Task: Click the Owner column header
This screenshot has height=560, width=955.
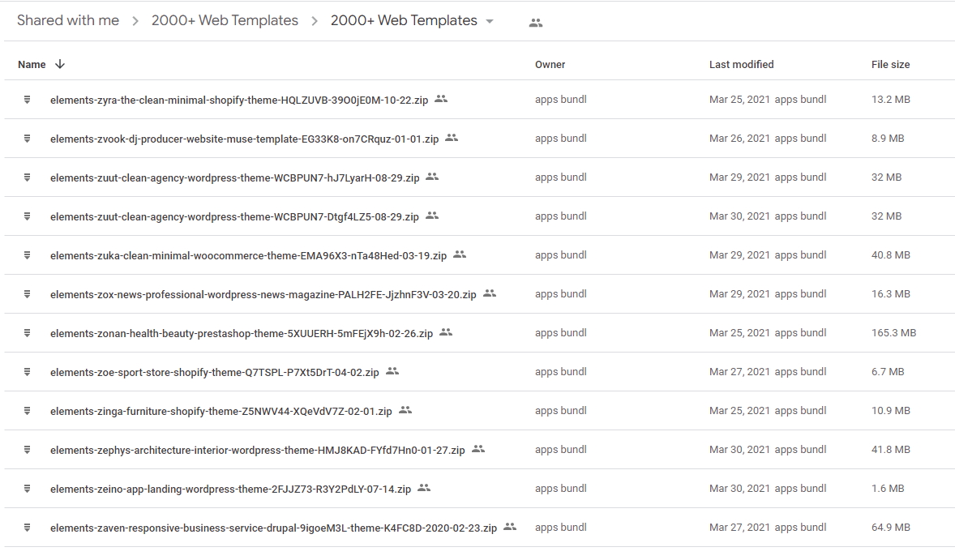Action: [x=550, y=65]
